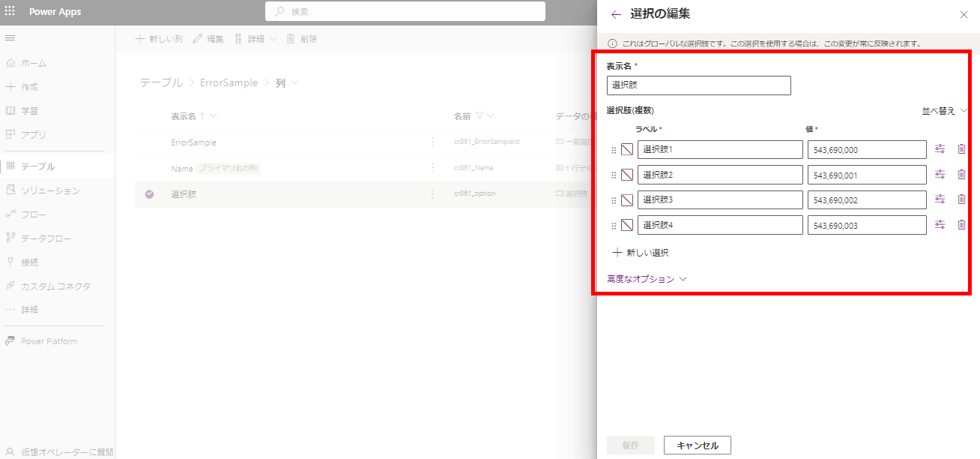980x459 pixels.
Task: Delete the 選択肢3 option with trash icon
Action: tap(961, 199)
